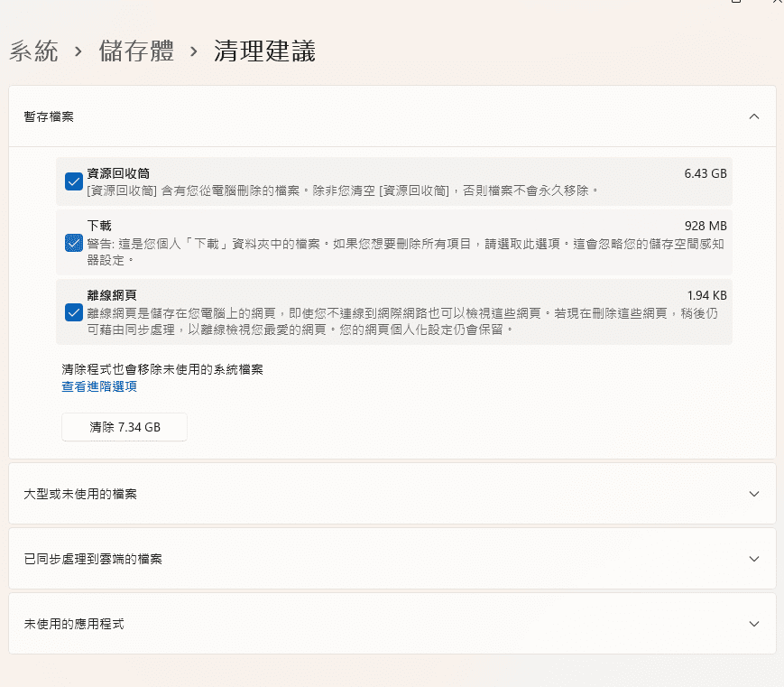
Task: Expand the 已同步處理到雲端的檔案 section
Action: [392, 558]
